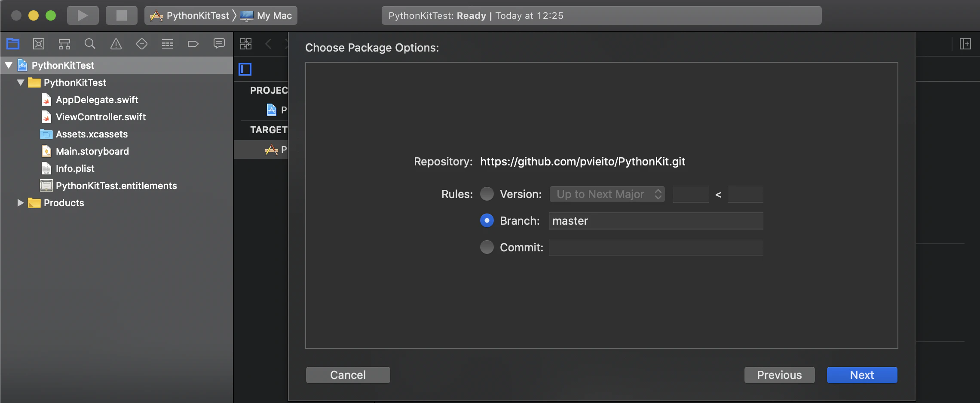The width and height of the screenshot is (980, 403).
Task: Open the related items grid menu
Action: click(246, 43)
